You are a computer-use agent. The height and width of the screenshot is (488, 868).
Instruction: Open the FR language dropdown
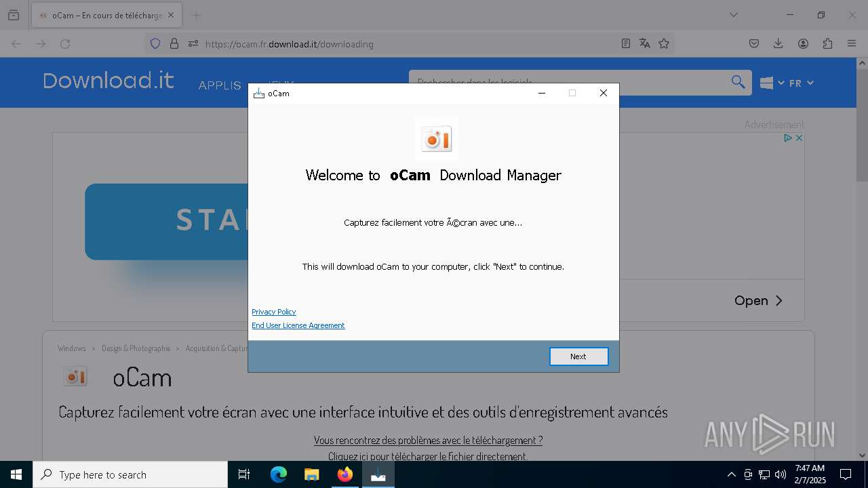tap(801, 83)
